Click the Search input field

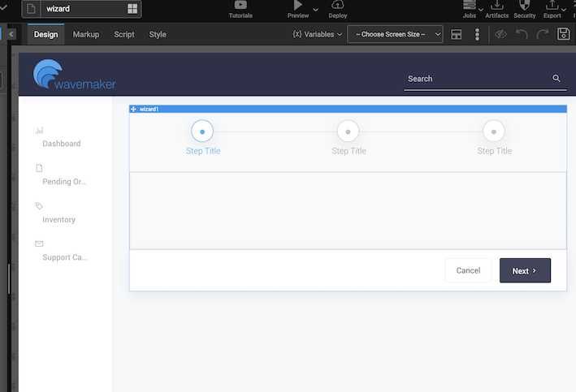click(475, 79)
